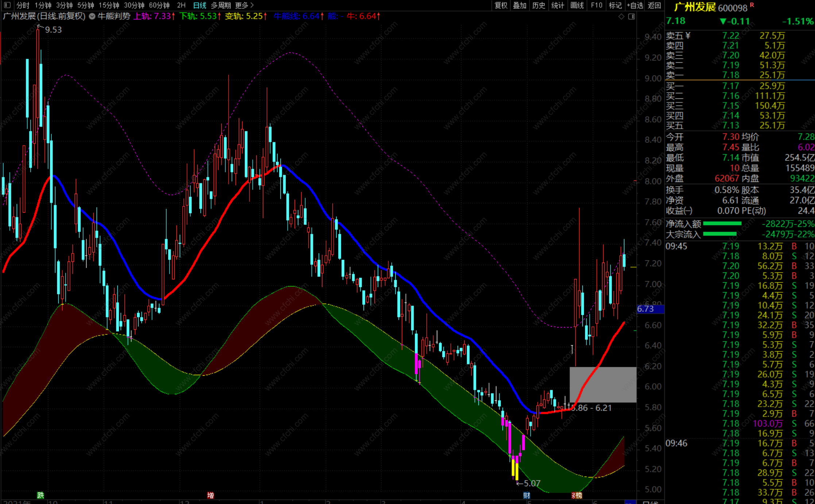Click the red 增 event marker
The image size is (815, 504).
click(210, 495)
